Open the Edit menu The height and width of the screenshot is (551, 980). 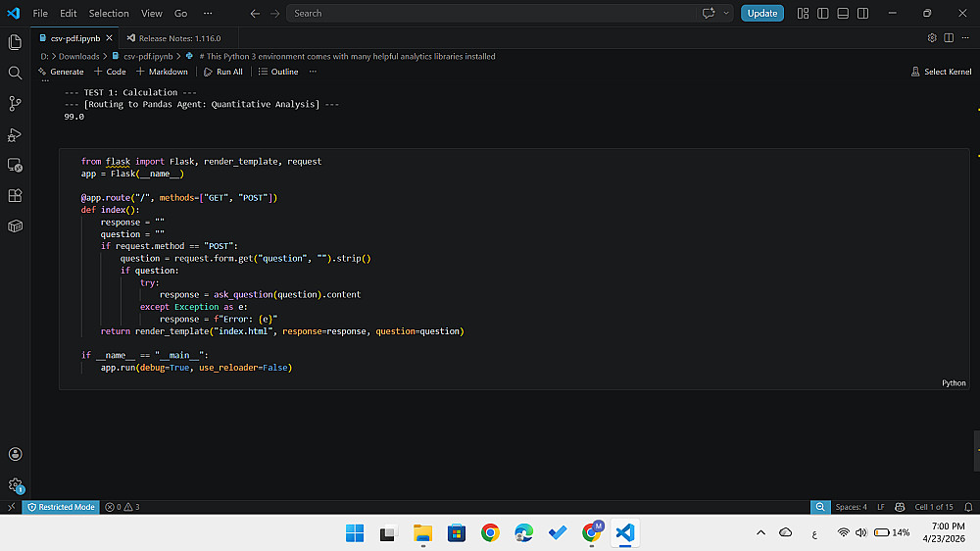pos(69,13)
